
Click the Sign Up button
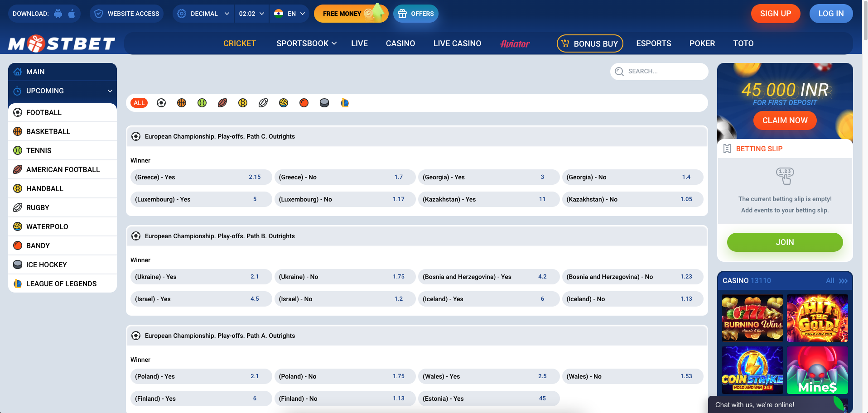point(776,14)
